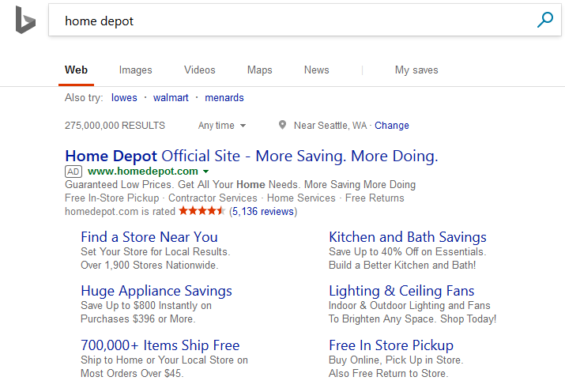Viewport: 565px width, 392px height.
Task: Click the lowes suggested search
Action: point(124,98)
